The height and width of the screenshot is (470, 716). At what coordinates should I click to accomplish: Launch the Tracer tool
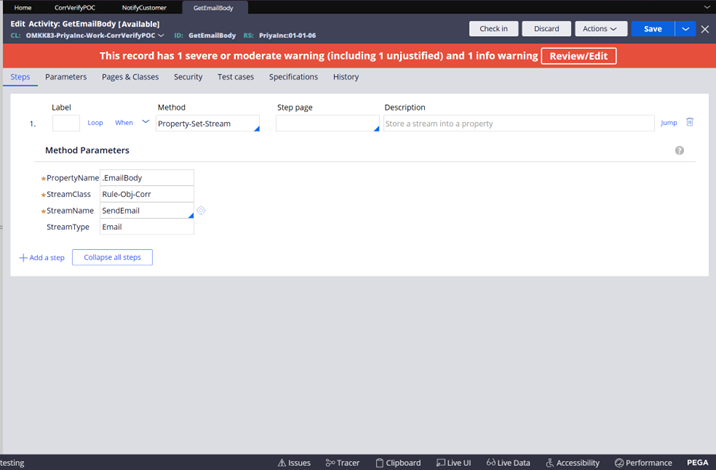[x=342, y=463]
